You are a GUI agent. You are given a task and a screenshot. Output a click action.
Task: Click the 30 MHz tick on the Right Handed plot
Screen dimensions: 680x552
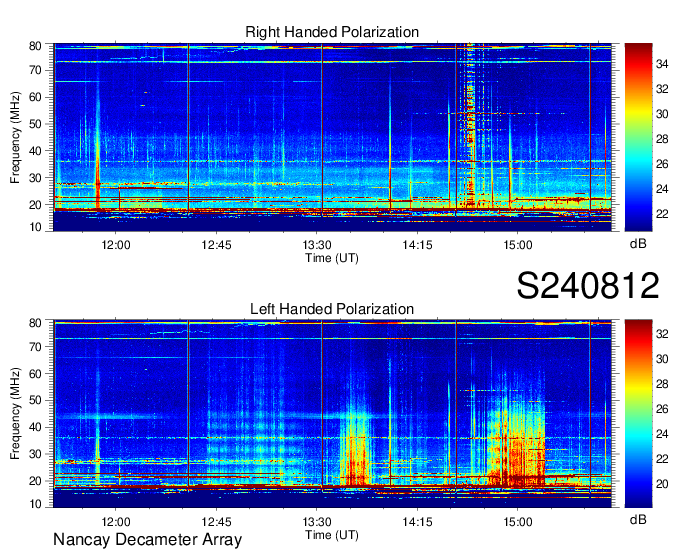coord(36,178)
